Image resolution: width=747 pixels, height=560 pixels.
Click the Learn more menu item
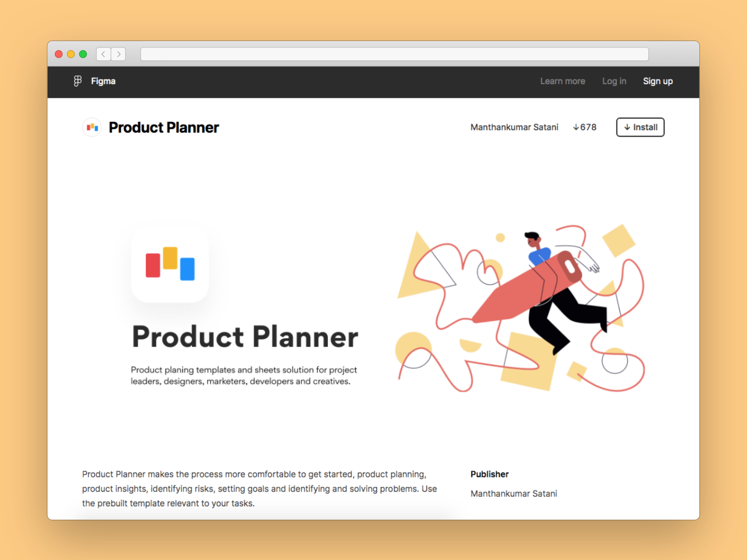562,81
